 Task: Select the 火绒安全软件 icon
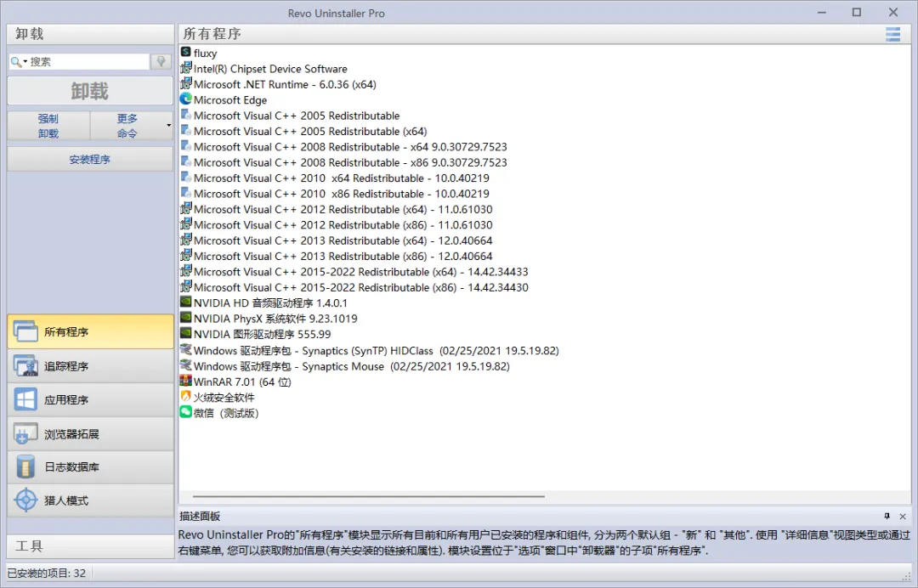185,396
